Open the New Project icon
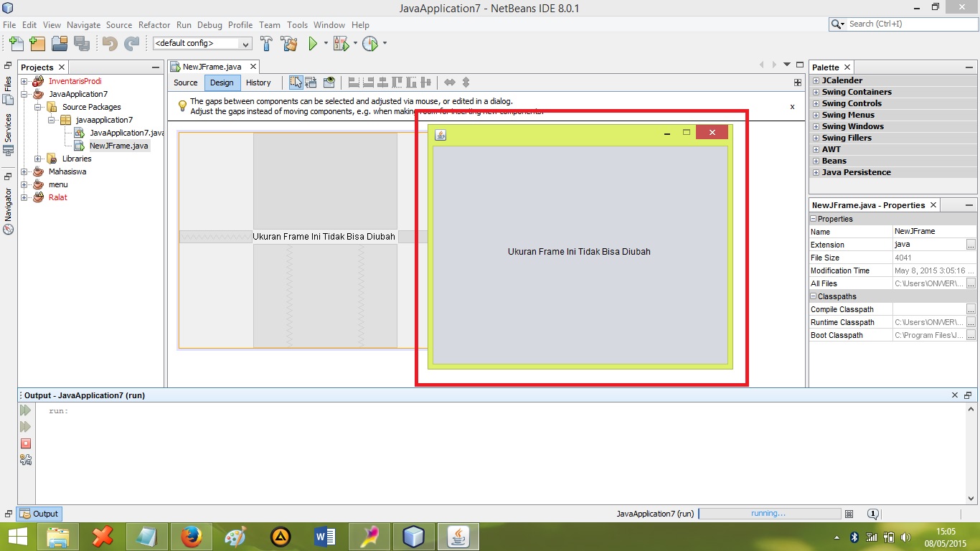980x551 pixels. tap(37, 44)
